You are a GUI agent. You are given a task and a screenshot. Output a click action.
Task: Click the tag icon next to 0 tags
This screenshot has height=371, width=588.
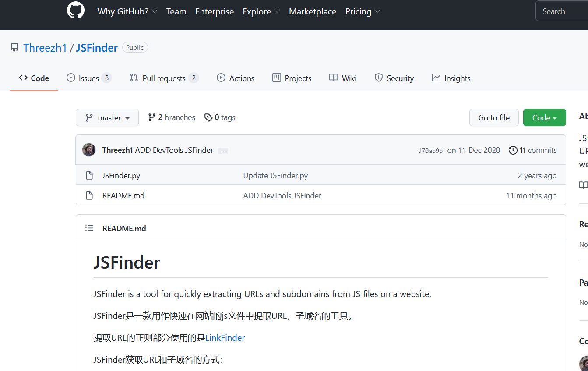pyautogui.click(x=208, y=117)
